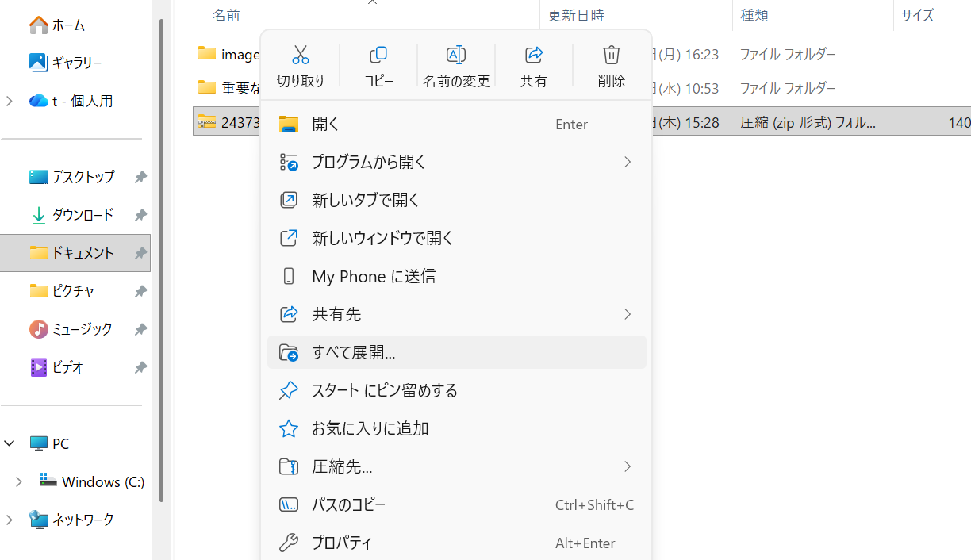The image size is (971, 560).
Task: Click the 削除 trash can icon
Action: 612,55
